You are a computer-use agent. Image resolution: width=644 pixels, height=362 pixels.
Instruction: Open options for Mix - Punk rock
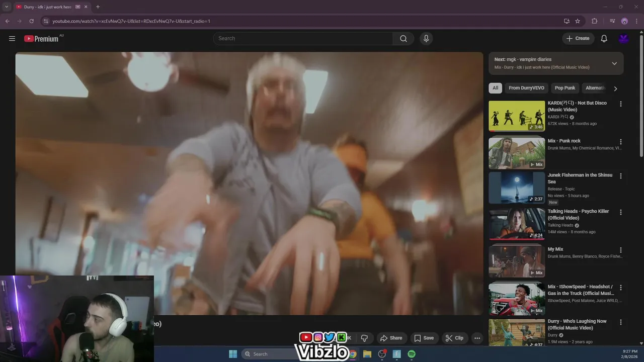coord(620,142)
